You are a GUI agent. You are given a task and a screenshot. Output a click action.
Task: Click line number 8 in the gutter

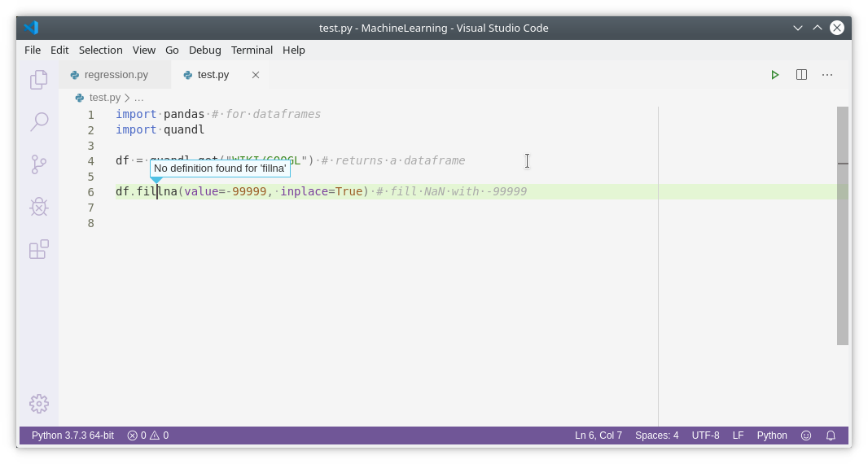click(90, 223)
